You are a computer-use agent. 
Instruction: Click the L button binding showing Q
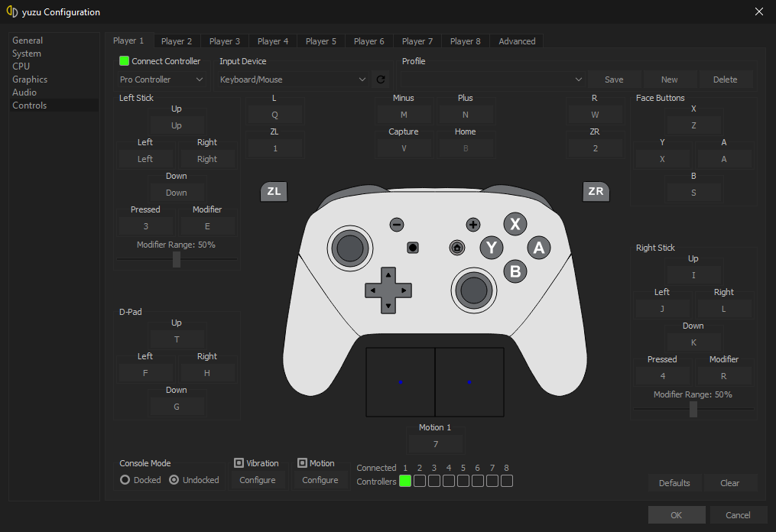coord(274,115)
